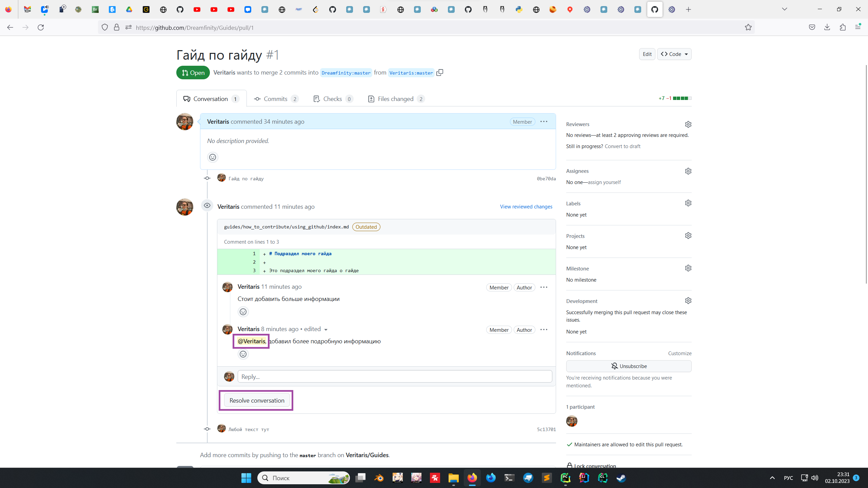Expand the list all tabs chevron
868x488 pixels.
pos(784,9)
